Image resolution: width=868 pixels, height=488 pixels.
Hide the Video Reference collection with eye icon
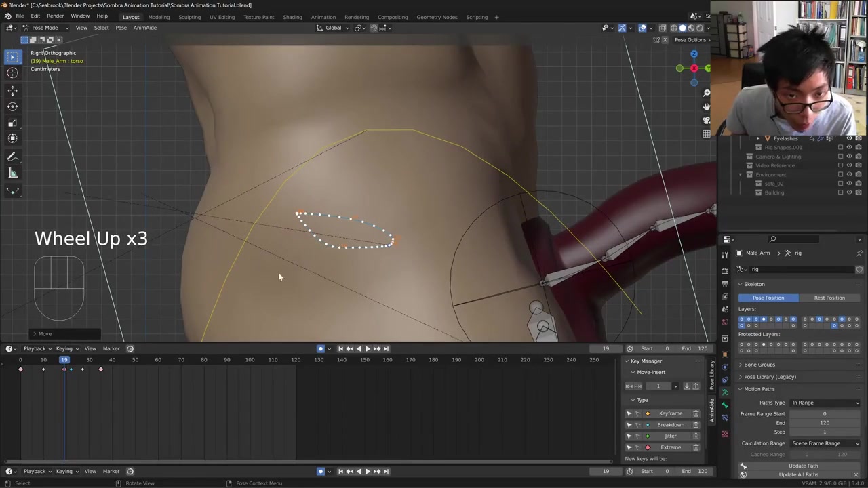point(849,165)
